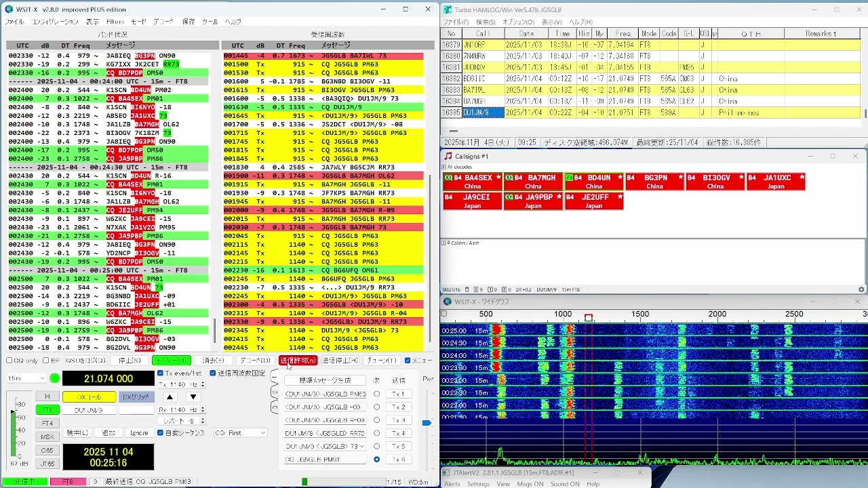Open the Callsigns window settings gear
868x488 pixels.
click(x=861, y=289)
